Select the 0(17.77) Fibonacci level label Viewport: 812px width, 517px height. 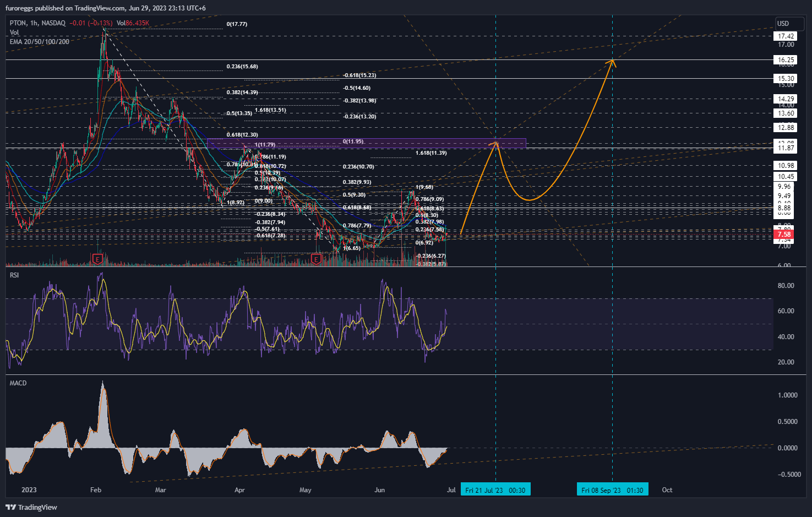click(237, 24)
